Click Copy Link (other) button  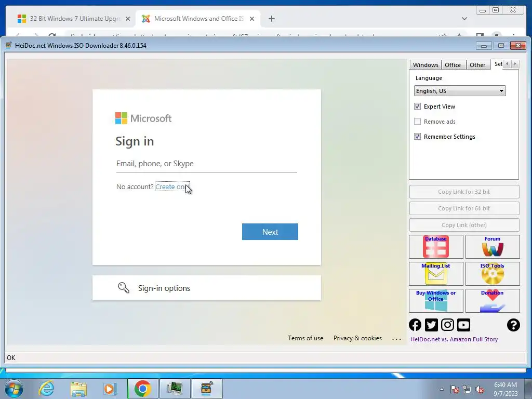(x=464, y=225)
